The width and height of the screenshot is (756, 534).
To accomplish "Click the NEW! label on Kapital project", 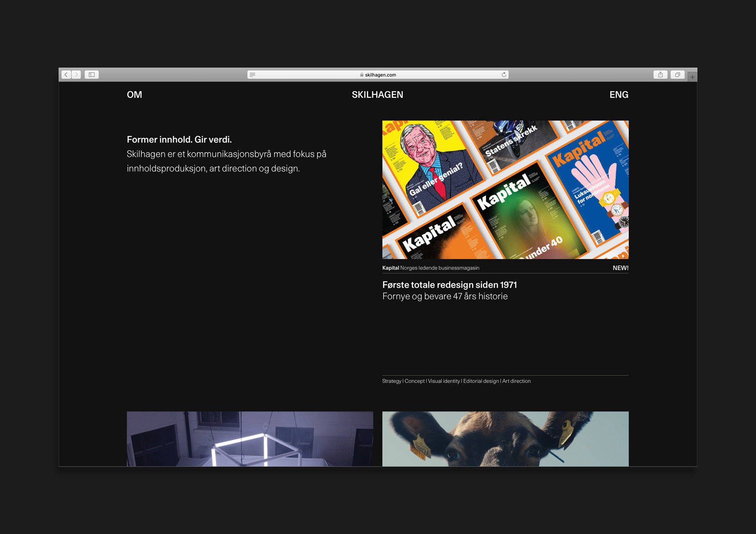I will point(621,268).
